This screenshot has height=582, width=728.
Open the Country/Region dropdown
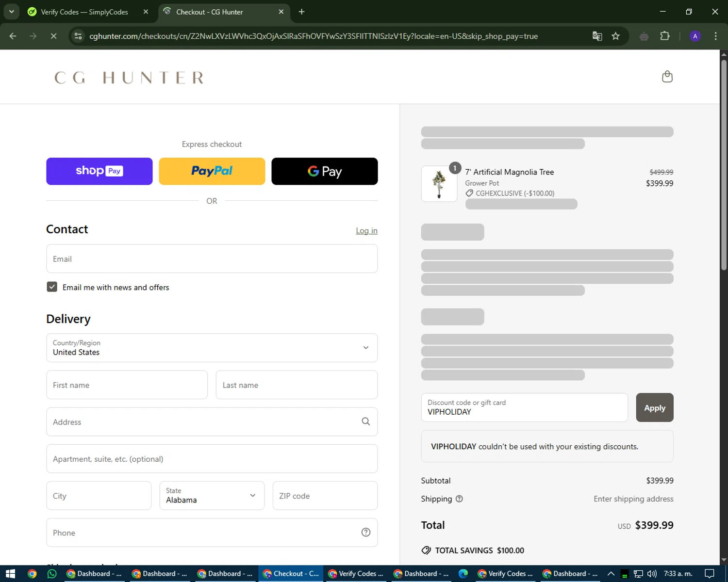click(212, 348)
